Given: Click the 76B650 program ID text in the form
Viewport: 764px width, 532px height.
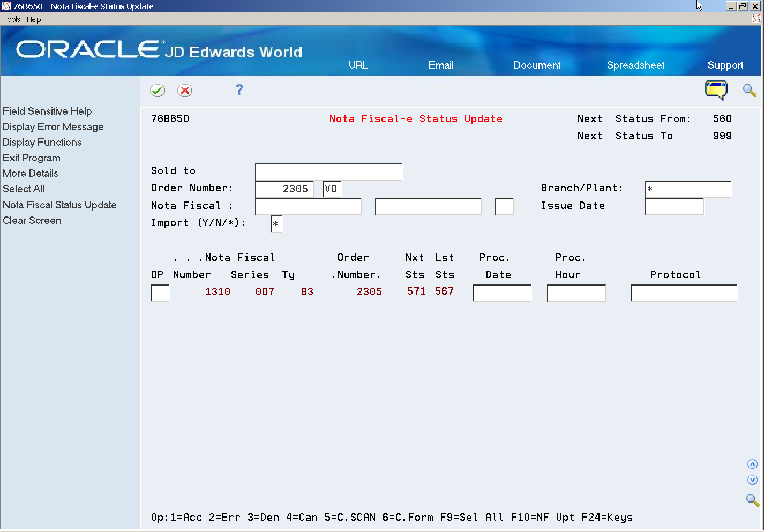Looking at the screenshot, I should pyautogui.click(x=170, y=118).
